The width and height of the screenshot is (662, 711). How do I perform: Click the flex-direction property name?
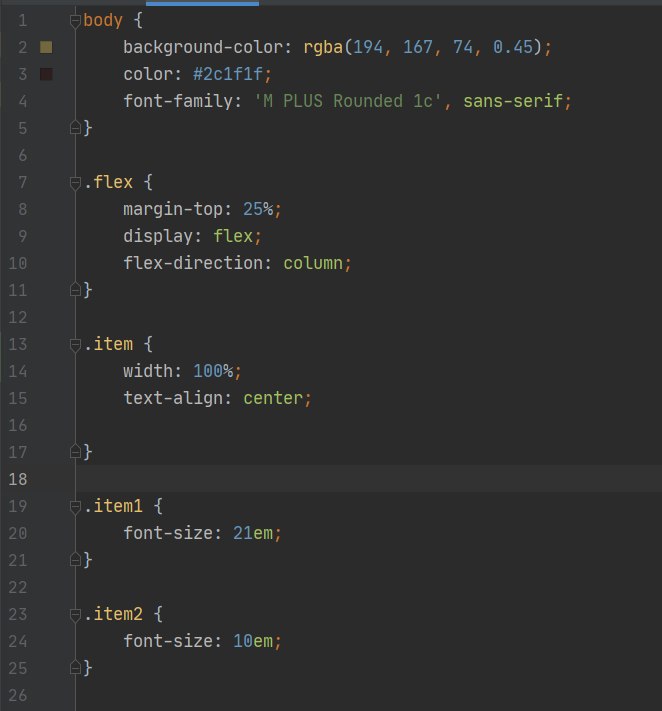pyautogui.click(x=193, y=263)
